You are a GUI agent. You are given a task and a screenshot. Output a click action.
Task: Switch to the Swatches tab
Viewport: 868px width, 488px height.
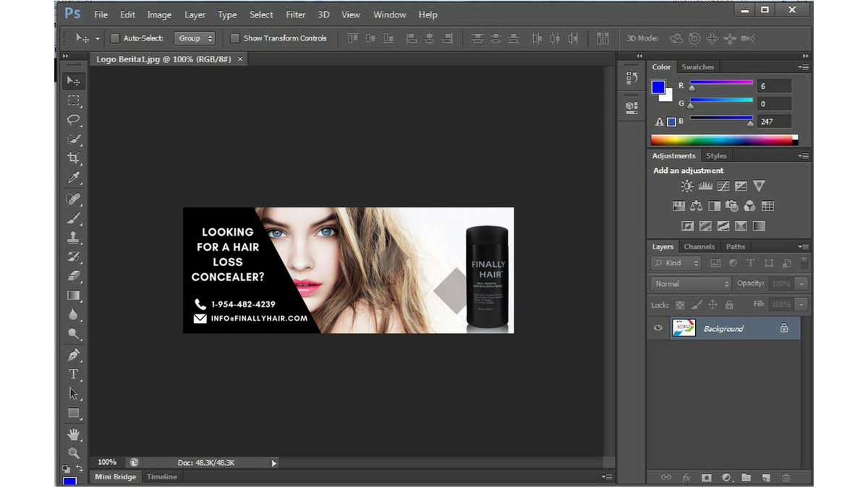tap(698, 67)
